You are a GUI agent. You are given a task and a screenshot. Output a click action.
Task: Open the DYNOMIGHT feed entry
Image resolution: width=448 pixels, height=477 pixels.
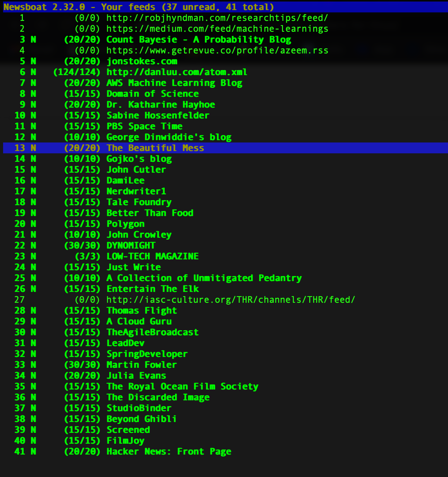click(131, 246)
